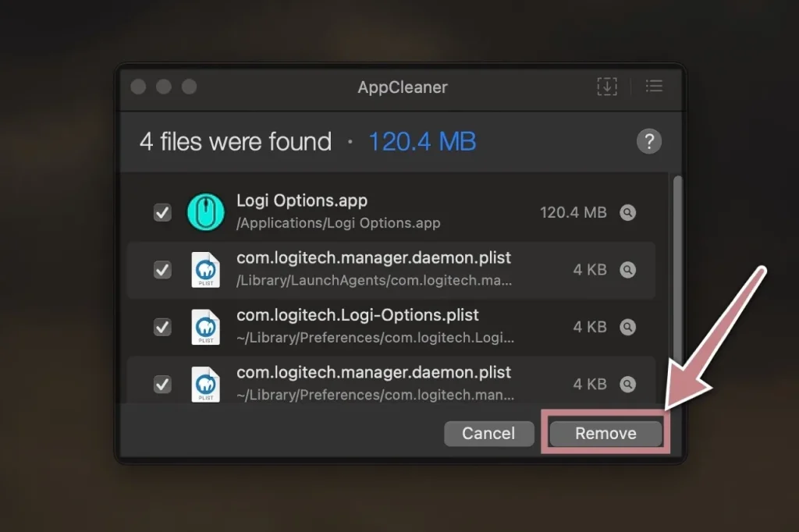Uncheck the com.logitech.Logi-Options.plist checkbox

pos(162,327)
